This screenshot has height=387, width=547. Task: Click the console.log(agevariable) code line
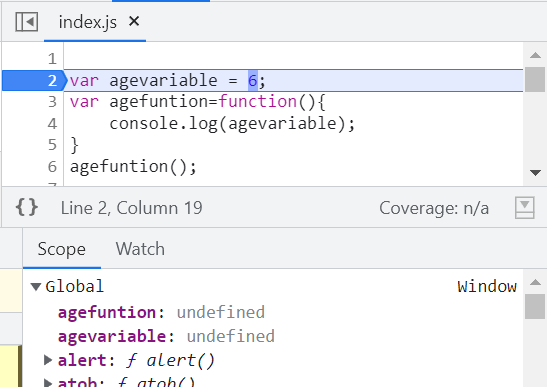click(232, 124)
